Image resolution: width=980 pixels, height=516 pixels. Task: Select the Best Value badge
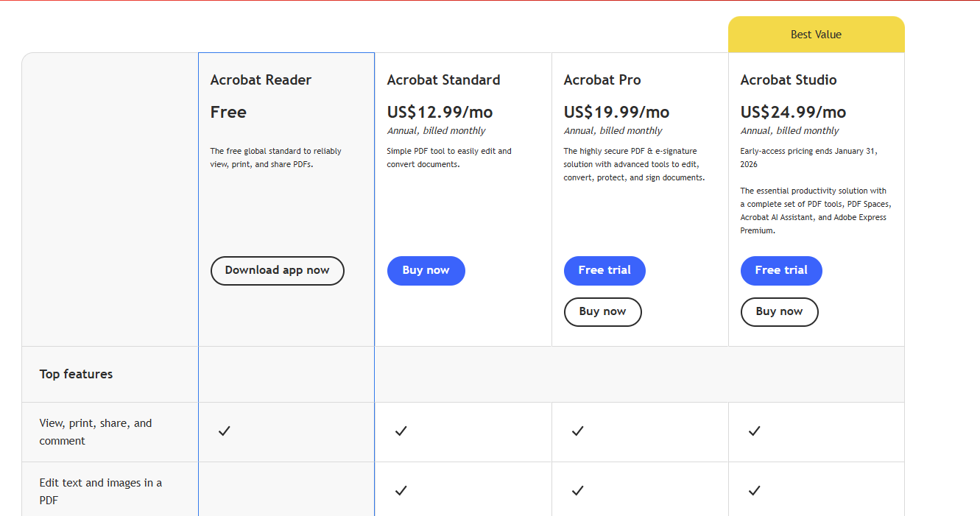[816, 34]
